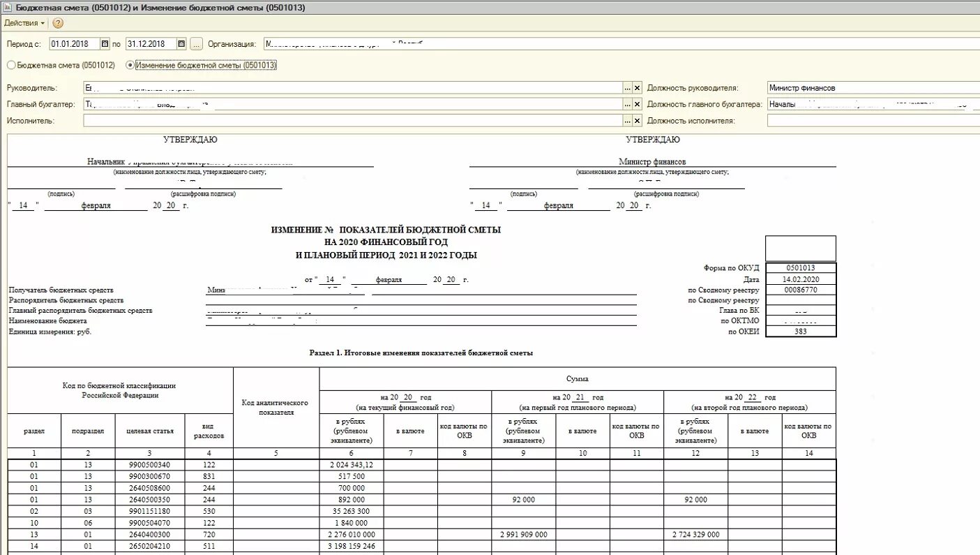The height and width of the screenshot is (555, 980).
Task: Edit Должность главного бухгалтера field
Action: click(873, 104)
